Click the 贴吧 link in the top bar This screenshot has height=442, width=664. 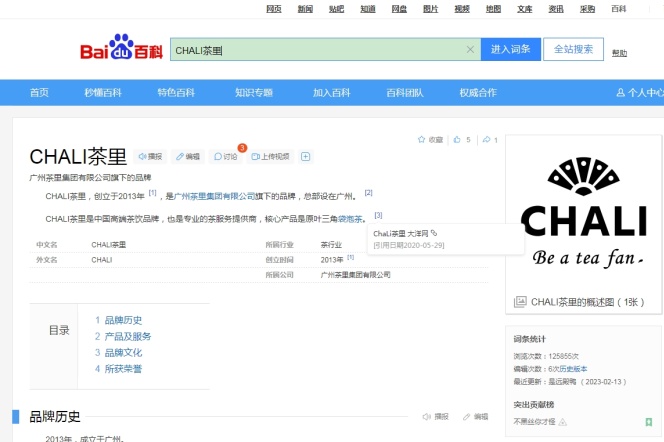click(336, 9)
